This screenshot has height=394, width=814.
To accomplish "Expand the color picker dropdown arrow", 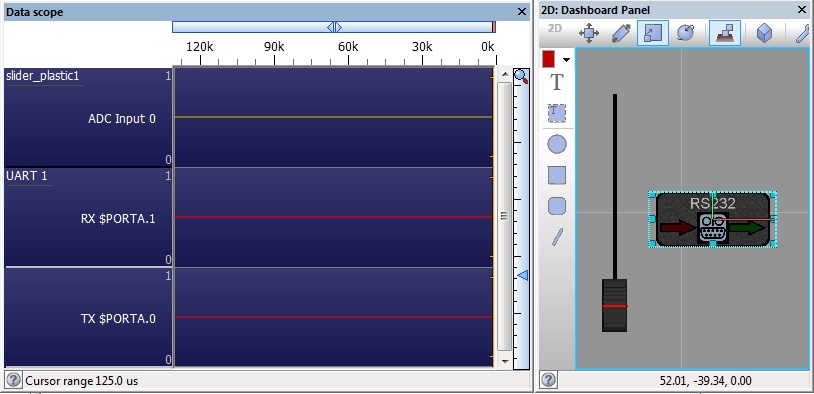I will coord(566,60).
